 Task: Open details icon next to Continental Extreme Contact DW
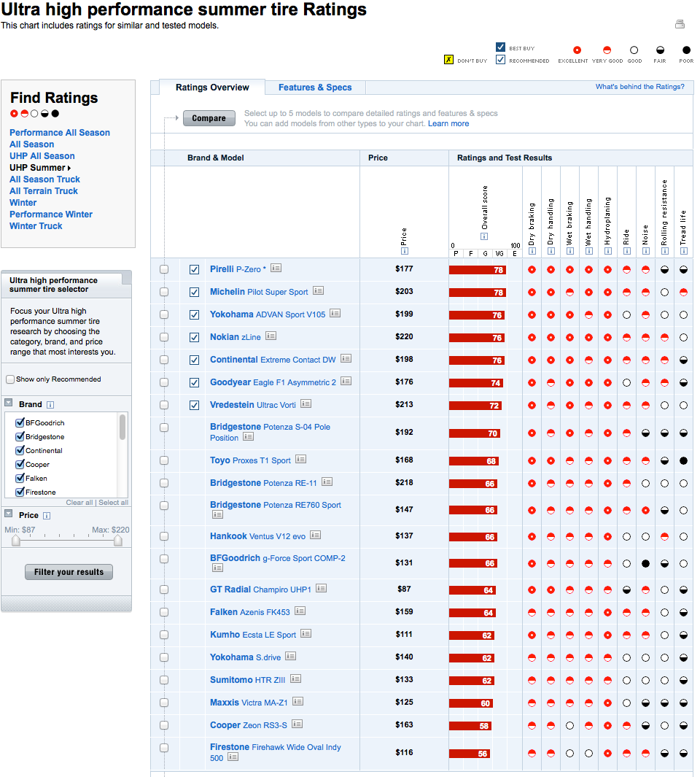coord(346,358)
